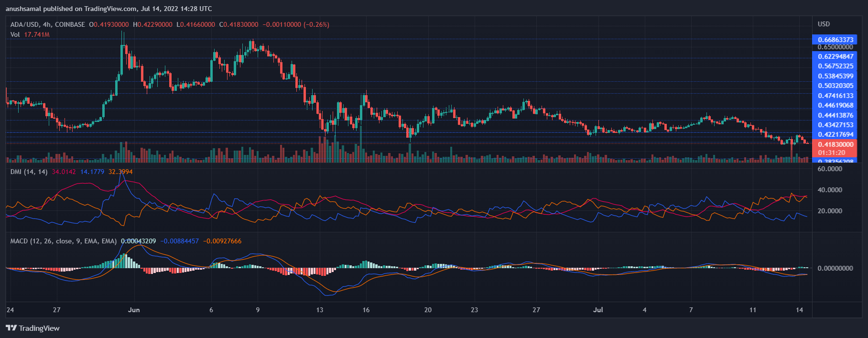The image size is (868, 338).
Task: Click the 6 date label on time axis
Action: 211,310
